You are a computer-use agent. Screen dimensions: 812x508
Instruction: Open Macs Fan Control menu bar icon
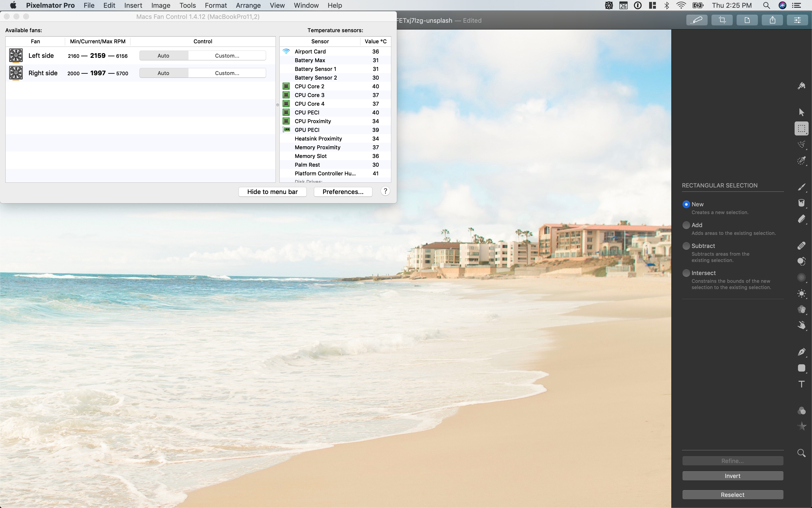tap(609, 5)
